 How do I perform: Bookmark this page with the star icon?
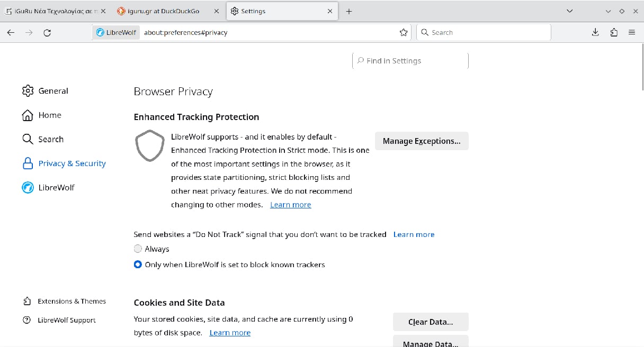click(x=404, y=33)
